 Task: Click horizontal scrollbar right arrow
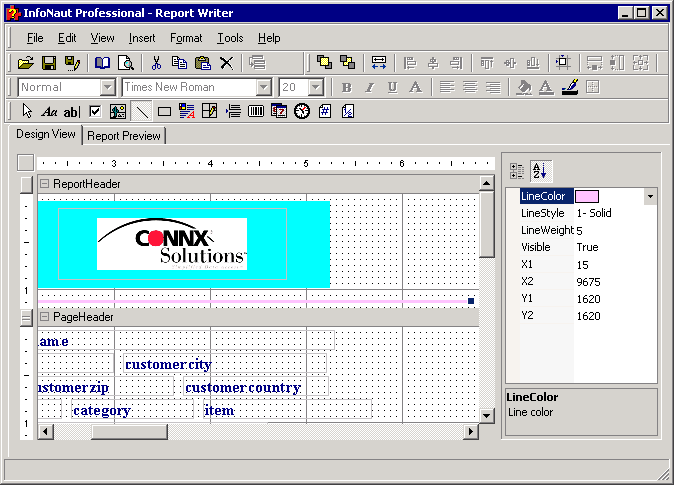(471, 431)
